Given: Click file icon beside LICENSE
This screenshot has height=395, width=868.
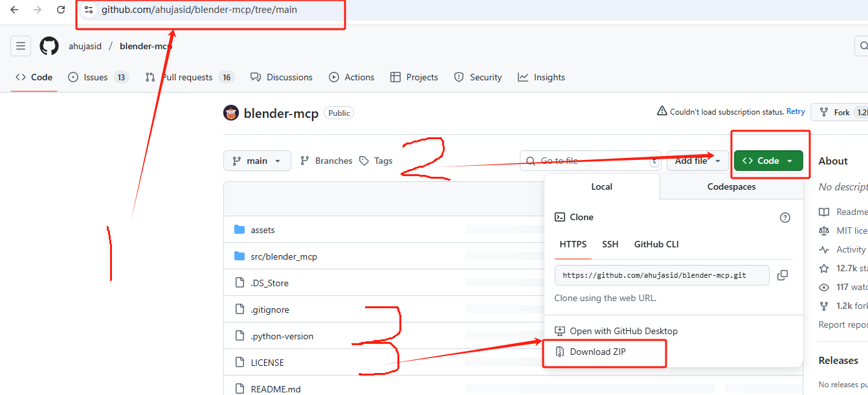Looking at the screenshot, I should pos(239,363).
